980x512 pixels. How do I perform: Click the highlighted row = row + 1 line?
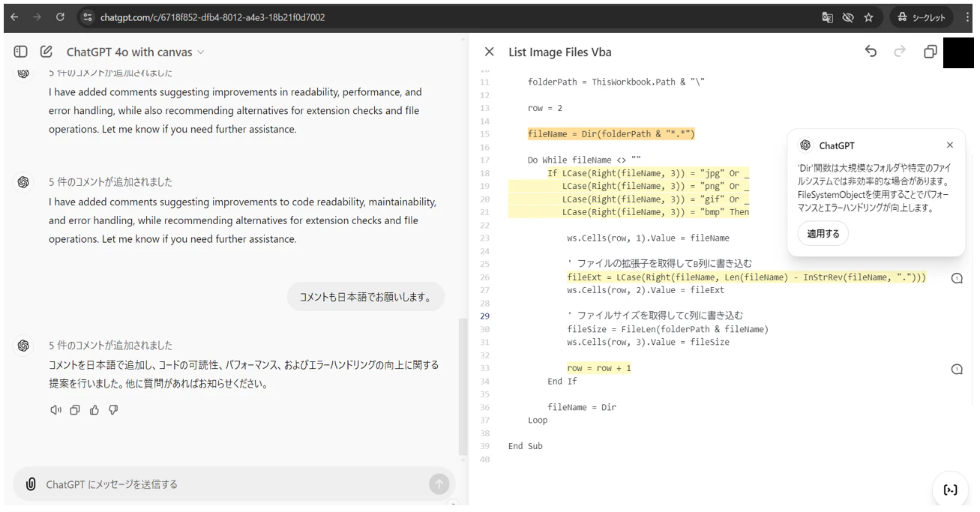(x=599, y=368)
